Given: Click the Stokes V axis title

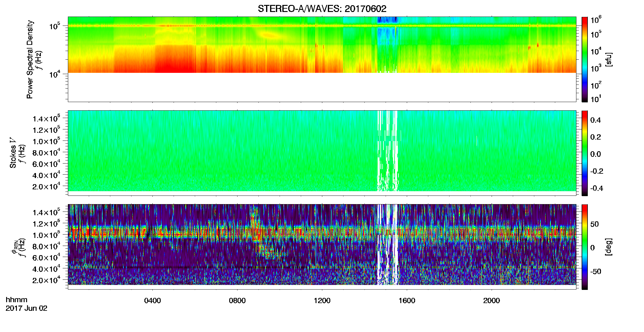Looking at the screenshot, I should tap(13, 153).
